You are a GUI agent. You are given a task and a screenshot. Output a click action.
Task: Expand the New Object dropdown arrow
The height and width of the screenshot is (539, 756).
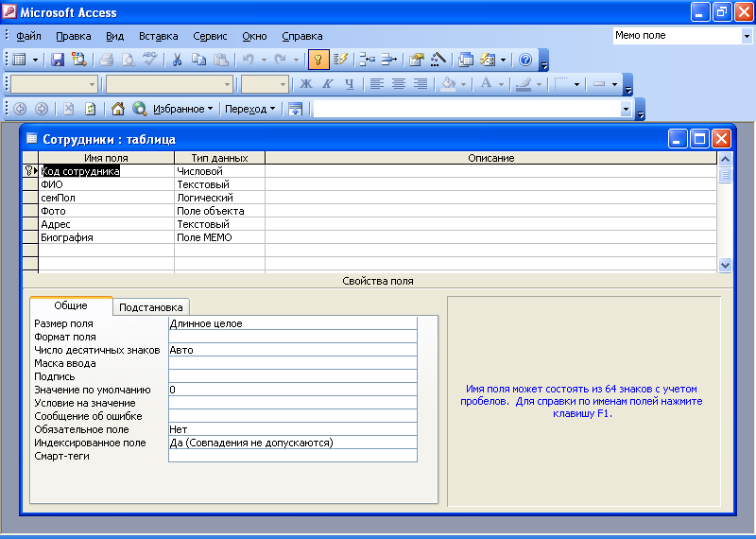tap(503, 60)
